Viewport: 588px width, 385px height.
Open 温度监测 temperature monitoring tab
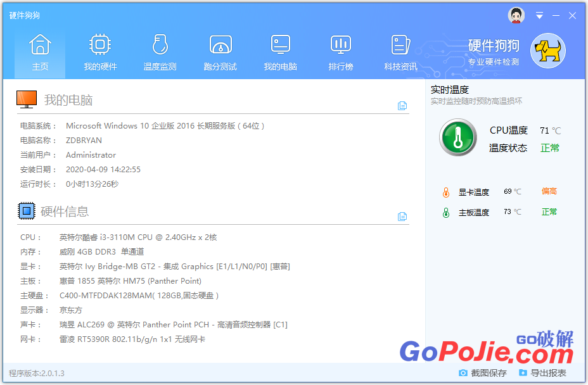(160, 53)
